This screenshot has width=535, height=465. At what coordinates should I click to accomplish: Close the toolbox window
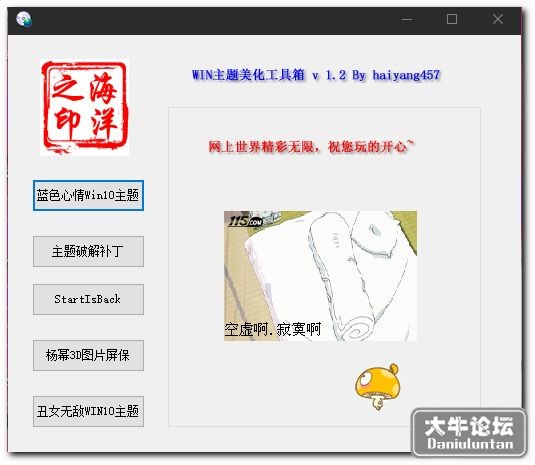coord(498,19)
